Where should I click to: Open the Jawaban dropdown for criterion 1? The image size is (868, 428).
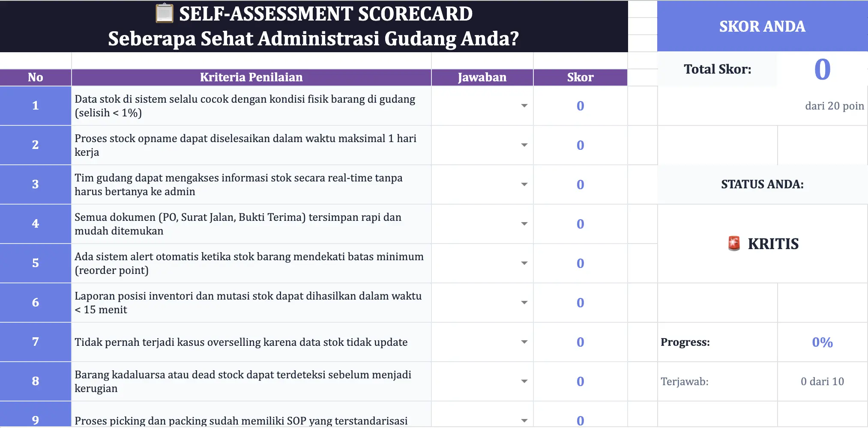coord(524,106)
